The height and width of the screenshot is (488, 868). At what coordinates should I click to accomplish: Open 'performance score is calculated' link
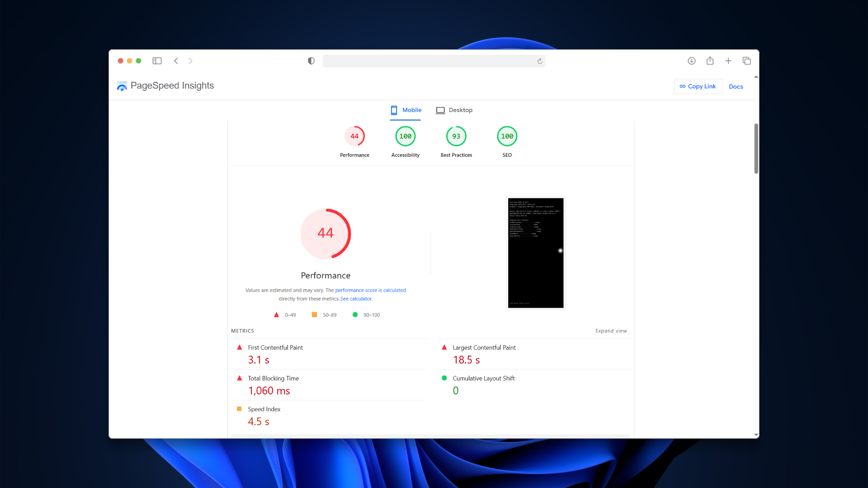click(x=370, y=290)
